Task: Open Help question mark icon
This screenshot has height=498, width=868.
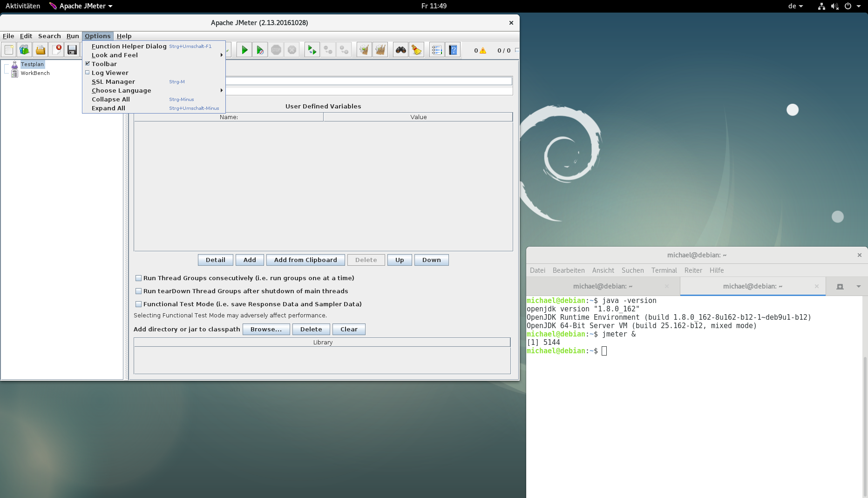Action: pos(453,50)
